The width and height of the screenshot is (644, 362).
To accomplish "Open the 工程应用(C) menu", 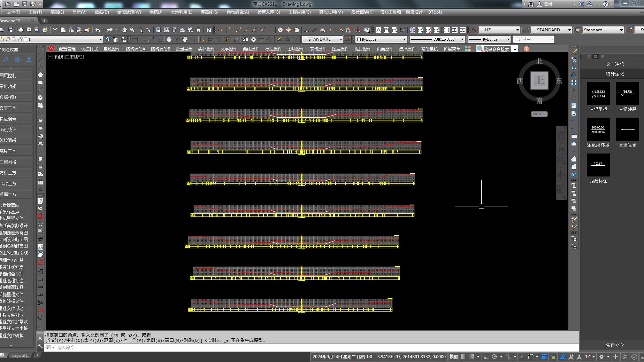I will [299, 12].
